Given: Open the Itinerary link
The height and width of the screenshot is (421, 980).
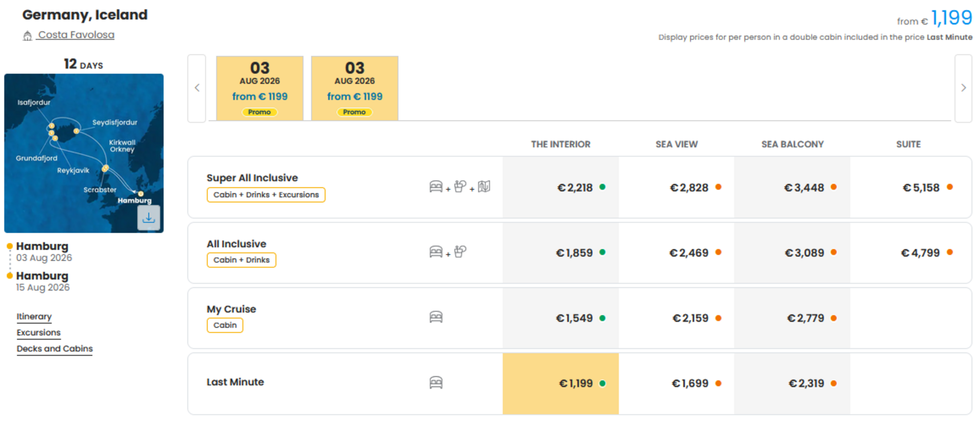Looking at the screenshot, I should point(34,316).
